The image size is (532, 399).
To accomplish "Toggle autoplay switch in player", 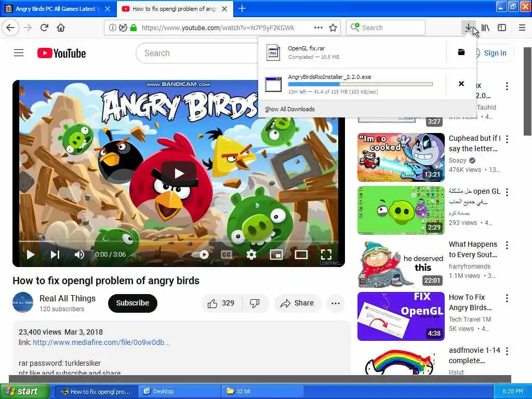I will [x=201, y=255].
